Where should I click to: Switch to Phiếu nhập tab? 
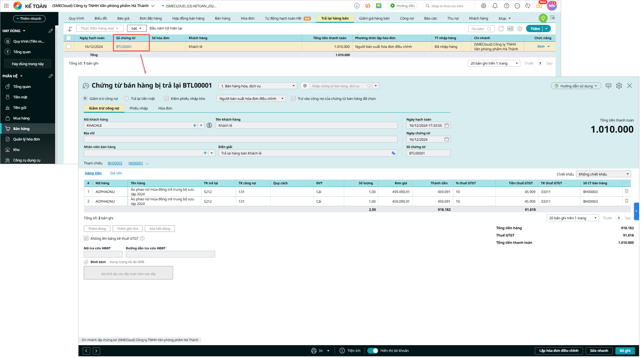click(x=139, y=108)
